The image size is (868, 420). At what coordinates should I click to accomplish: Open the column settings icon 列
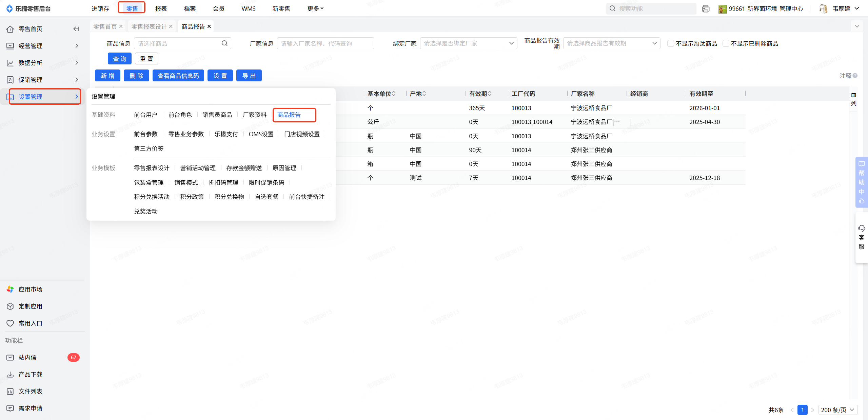853,99
